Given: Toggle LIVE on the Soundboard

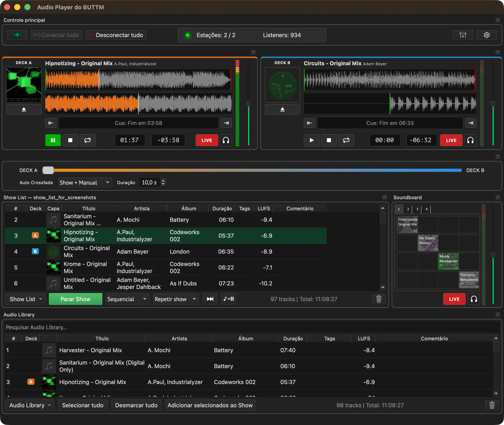Looking at the screenshot, I should [x=454, y=299].
